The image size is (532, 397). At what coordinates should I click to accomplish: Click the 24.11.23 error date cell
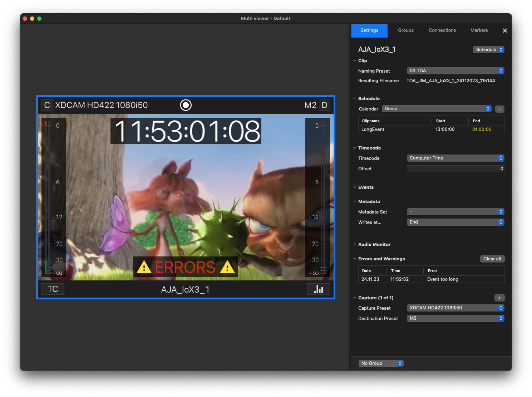pos(370,279)
